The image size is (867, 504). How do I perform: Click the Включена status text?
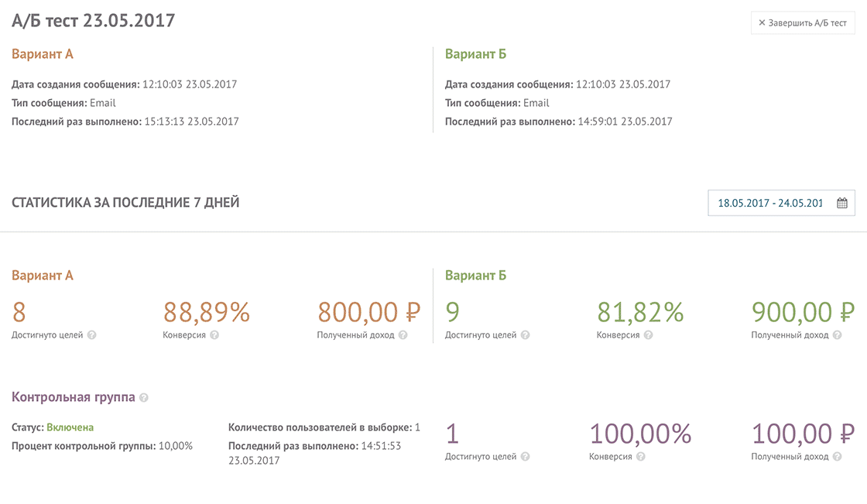click(70, 427)
